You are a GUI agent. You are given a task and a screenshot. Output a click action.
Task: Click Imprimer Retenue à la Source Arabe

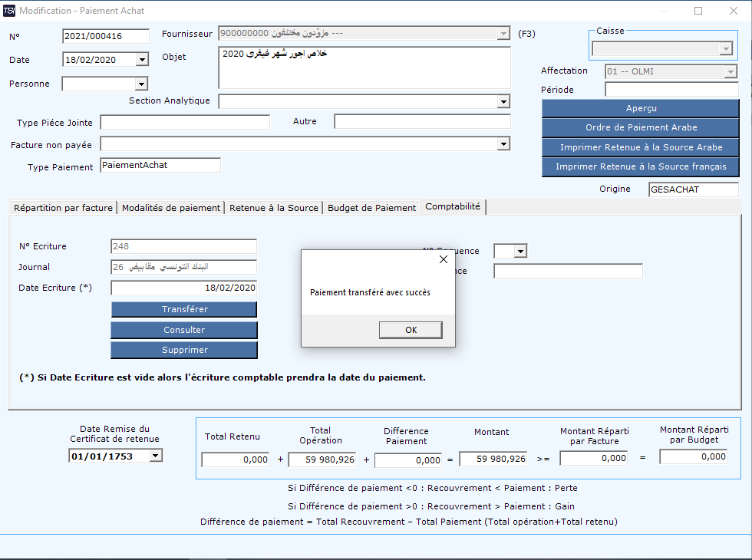point(641,147)
